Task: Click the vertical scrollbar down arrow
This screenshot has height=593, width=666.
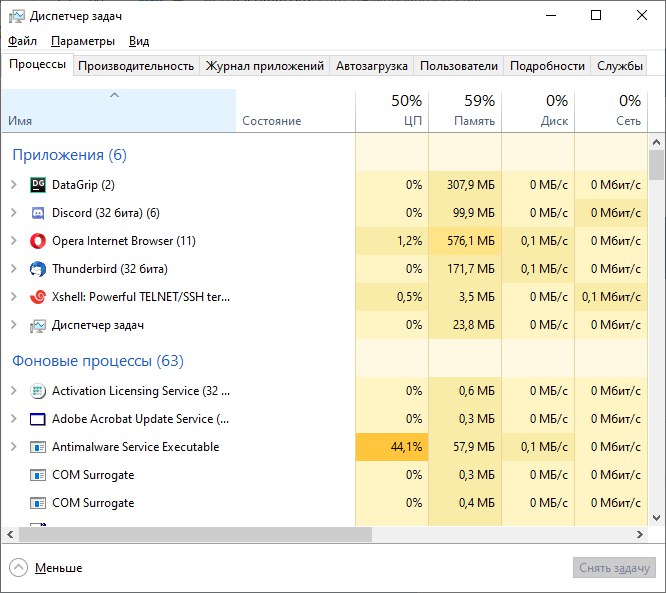Action: (656, 518)
